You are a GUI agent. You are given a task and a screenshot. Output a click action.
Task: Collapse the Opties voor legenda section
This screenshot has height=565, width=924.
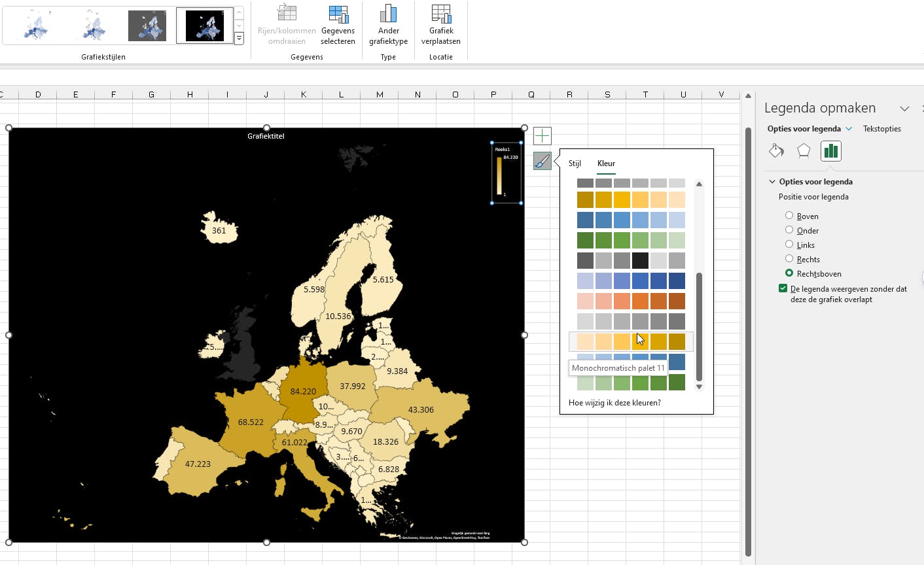[772, 182]
